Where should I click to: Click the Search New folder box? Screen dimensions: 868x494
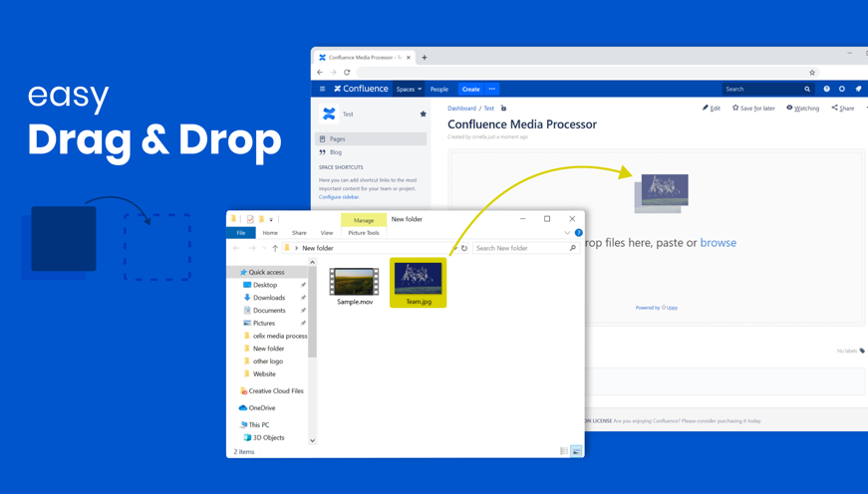pos(526,248)
